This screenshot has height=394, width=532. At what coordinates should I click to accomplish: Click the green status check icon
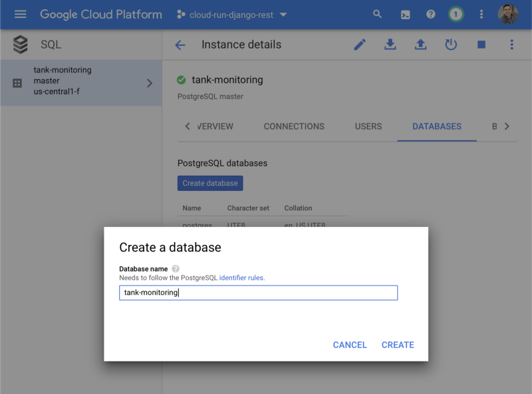tap(182, 80)
